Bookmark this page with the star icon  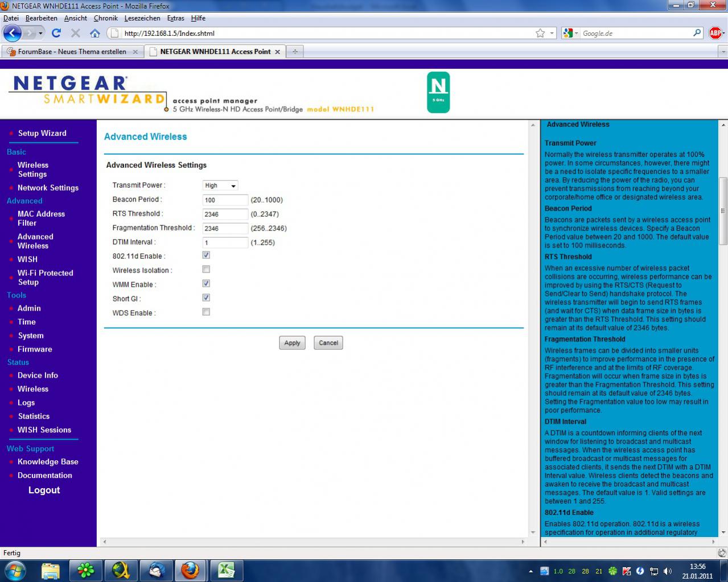pyautogui.click(x=540, y=33)
